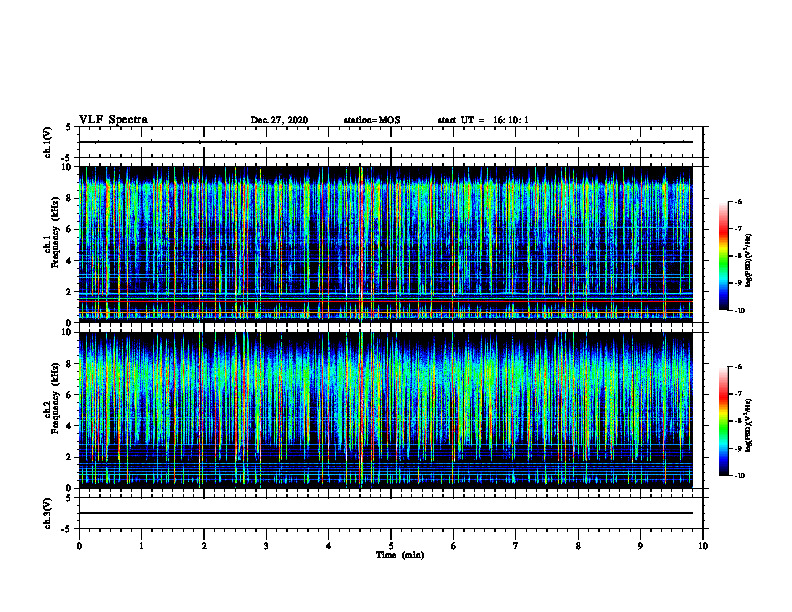Screen dimensions: 792x612
Task: Click the "-10" label on ch.2 colorbar
Action: pos(739,475)
